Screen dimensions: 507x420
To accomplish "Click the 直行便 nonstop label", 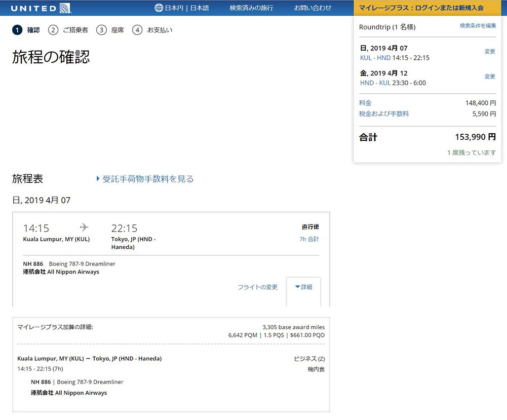I will click(310, 227).
